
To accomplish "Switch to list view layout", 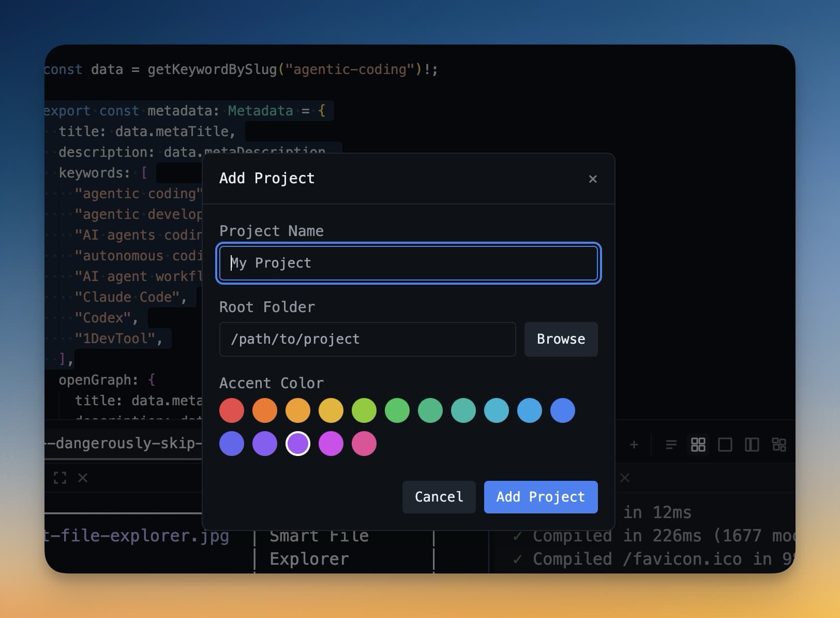I will pyautogui.click(x=671, y=444).
